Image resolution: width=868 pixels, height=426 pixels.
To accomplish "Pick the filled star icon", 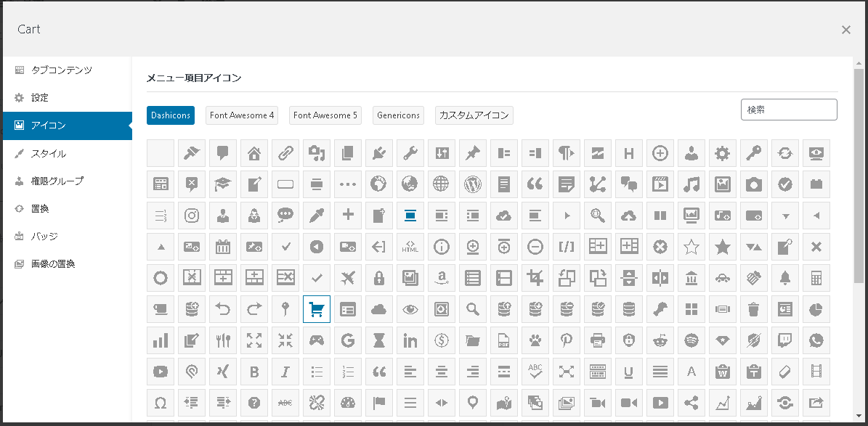I will pos(723,247).
